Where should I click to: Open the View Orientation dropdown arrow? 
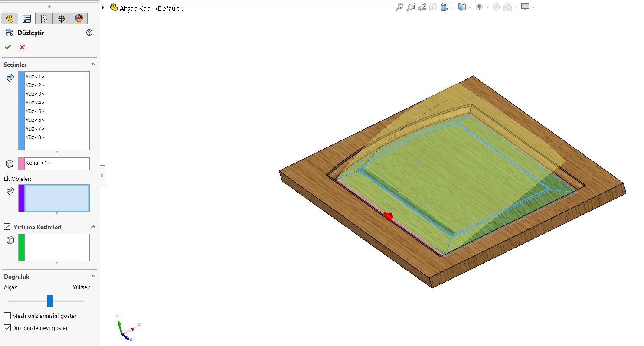tap(453, 7)
